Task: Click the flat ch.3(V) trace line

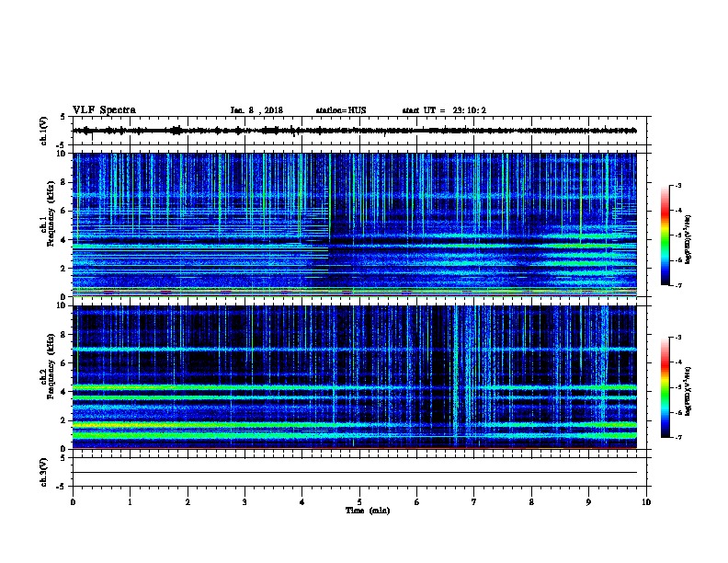Action: pyautogui.click(x=354, y=473)
